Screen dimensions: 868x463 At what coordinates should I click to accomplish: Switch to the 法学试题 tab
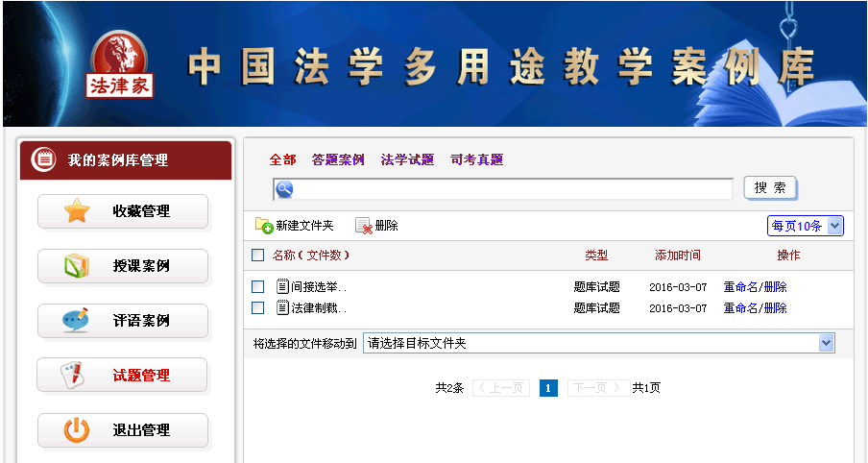point(407,160)
